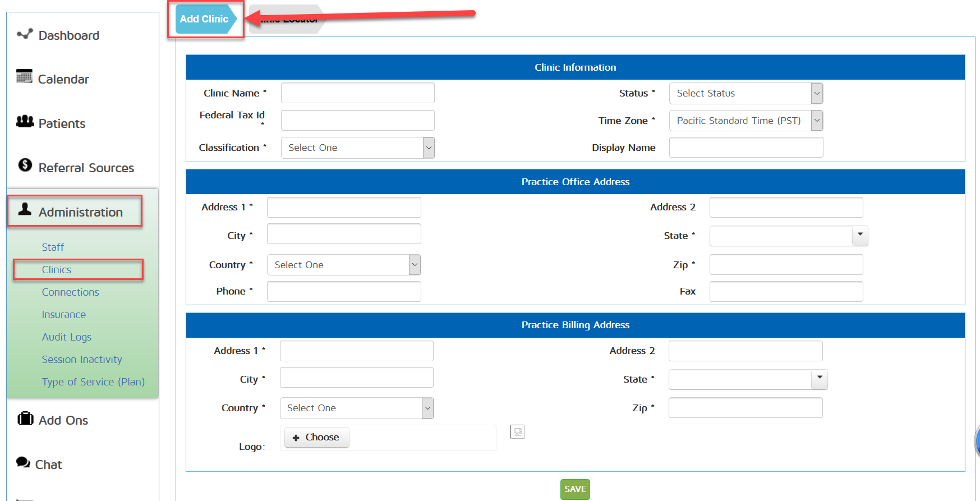This screenshot has width=980, height=501.
Task: Click the Clinic Name text field
Action: click(357, 93)
